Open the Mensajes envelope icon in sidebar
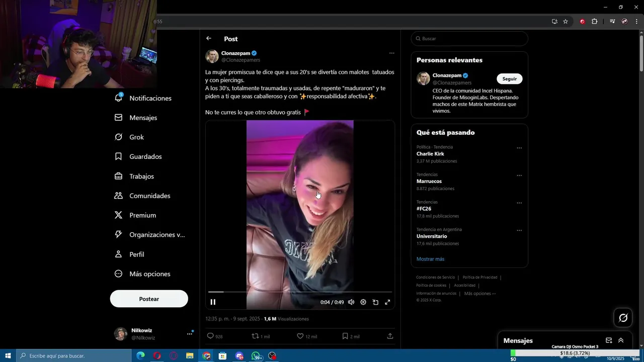The height and width of the screenshot is (362, 644). [118, 117]
